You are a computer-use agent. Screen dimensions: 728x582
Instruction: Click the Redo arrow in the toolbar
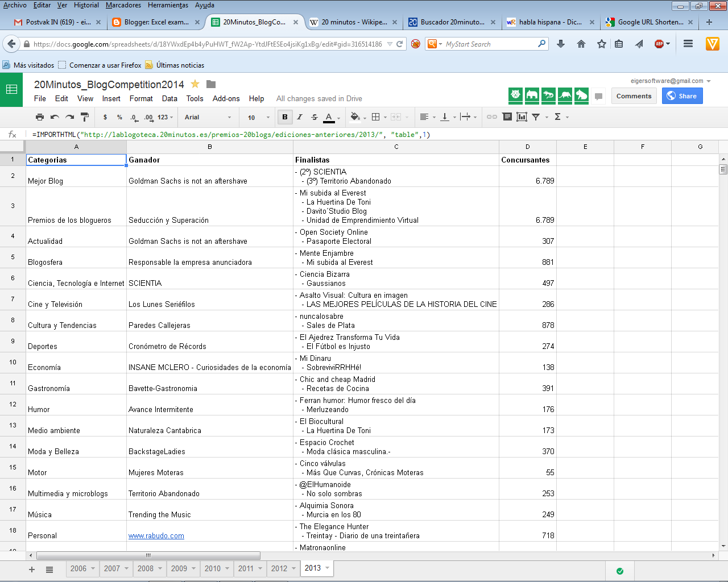coord(69,117)
